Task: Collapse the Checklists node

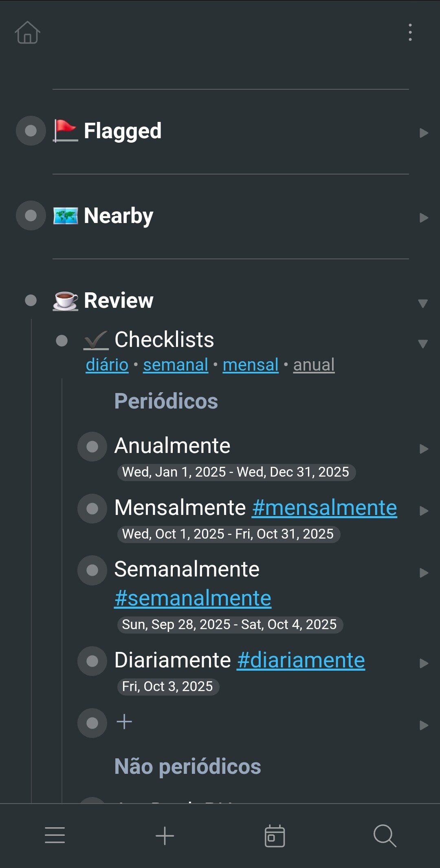Action: 423,344
